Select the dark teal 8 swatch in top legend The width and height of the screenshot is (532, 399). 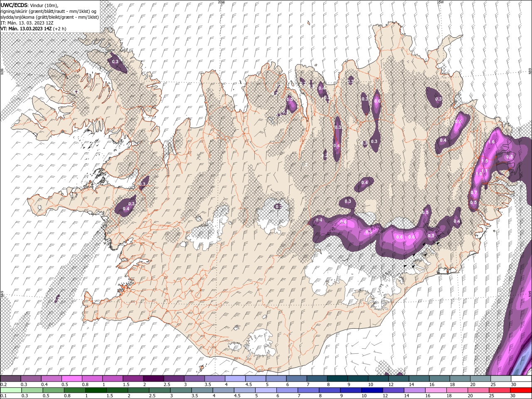click(337, 379)
